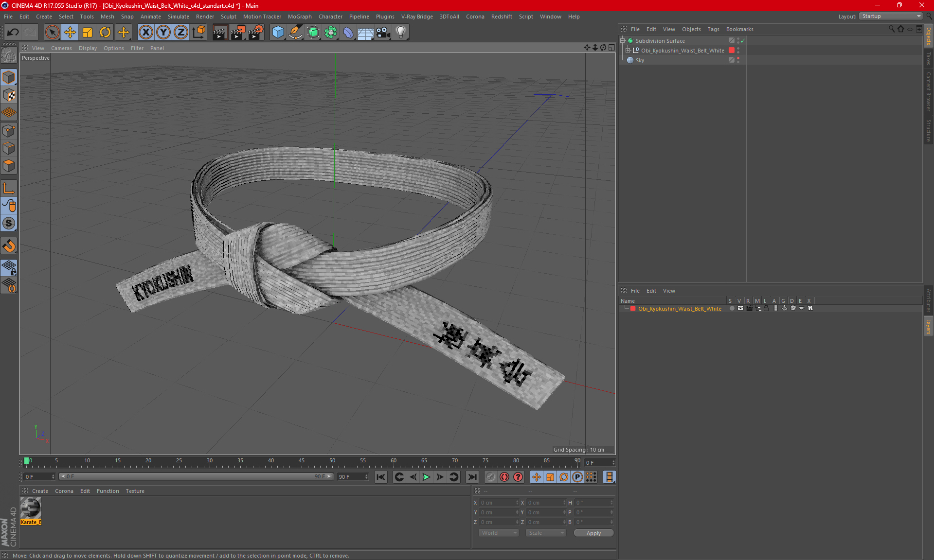Switch to Polygons mode
The width and height of the screenshot is (934, 560).
pyautogui.click(x=9, y=166)
